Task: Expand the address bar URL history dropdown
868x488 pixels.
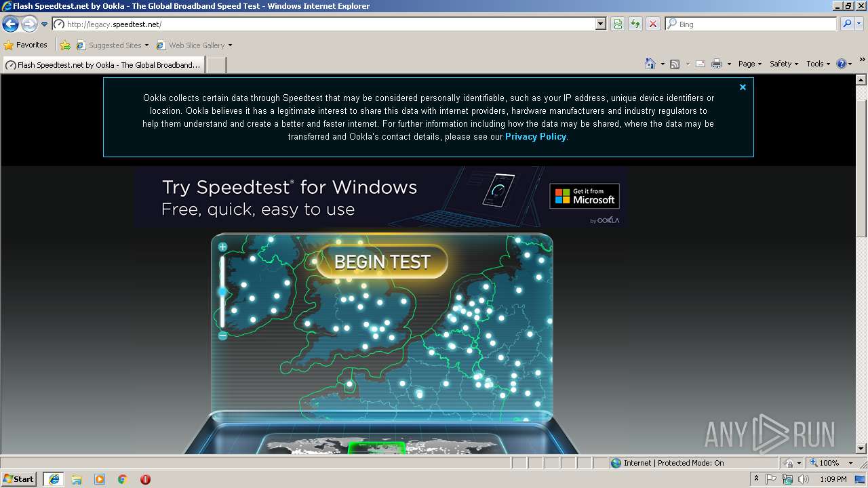Action: (x=600, y=24)
